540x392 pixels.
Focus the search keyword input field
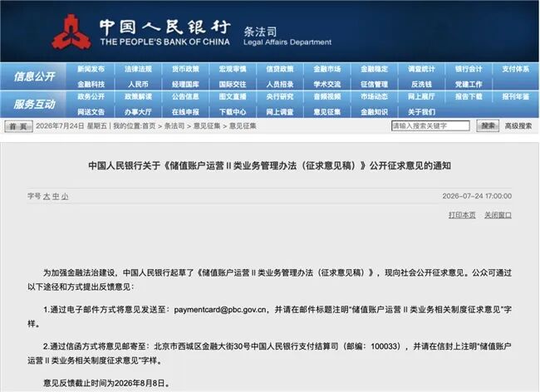tap(430, 126)
